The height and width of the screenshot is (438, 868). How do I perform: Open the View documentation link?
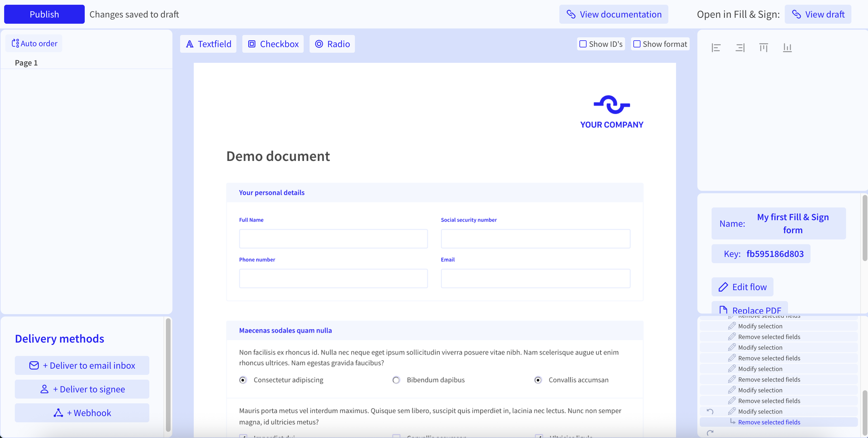614,14
